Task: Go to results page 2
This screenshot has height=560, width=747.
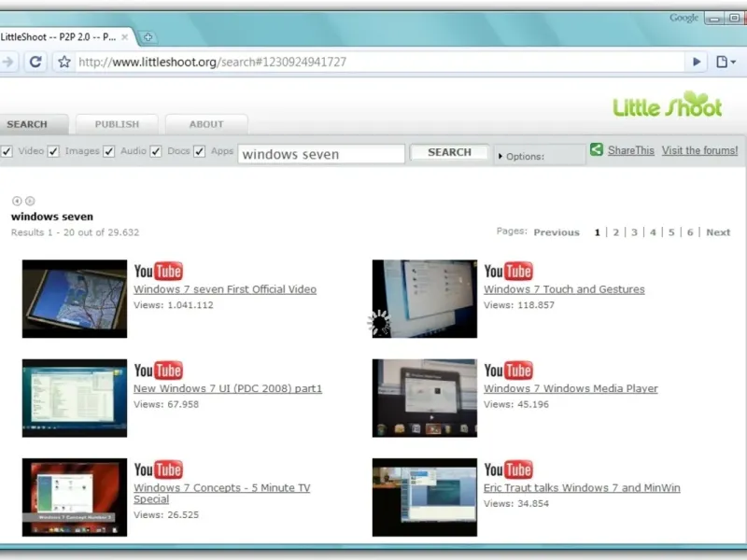Action: 615,232
